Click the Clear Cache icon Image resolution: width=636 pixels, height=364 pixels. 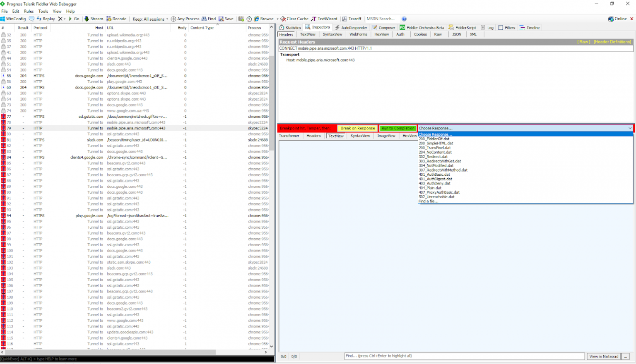click(283, 19)
